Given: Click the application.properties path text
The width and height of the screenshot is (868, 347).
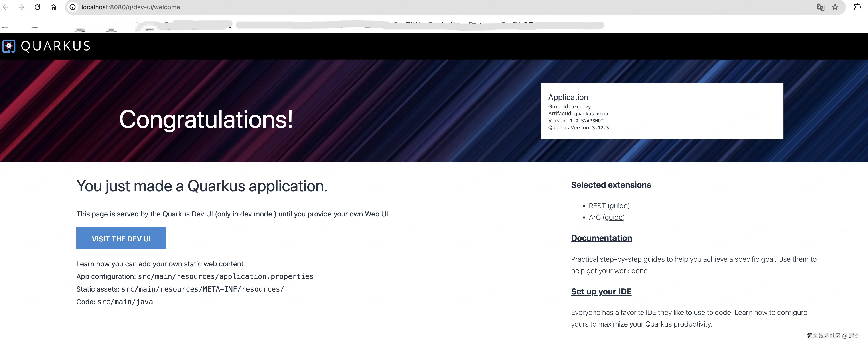Looking at the screenshot, I should 225,276.
